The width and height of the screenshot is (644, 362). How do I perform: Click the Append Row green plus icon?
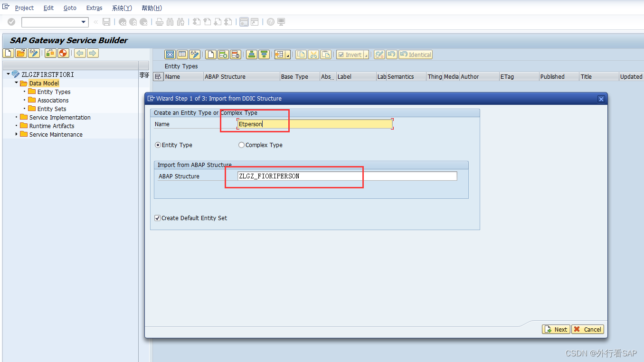tap(223, 55)
